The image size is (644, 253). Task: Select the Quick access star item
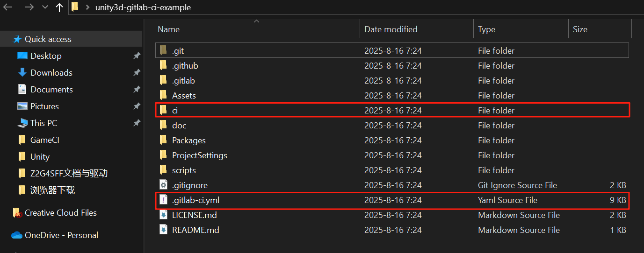click(48, 39)
